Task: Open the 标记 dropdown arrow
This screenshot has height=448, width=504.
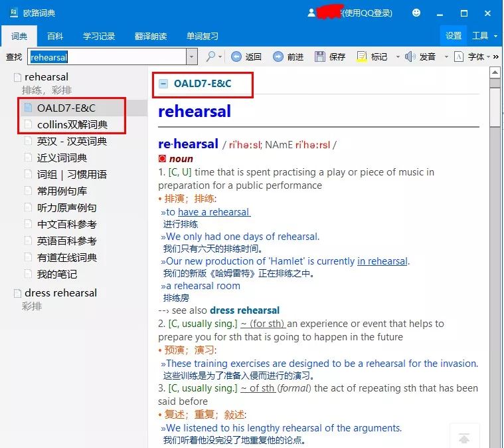Action: tap(398, 57)
